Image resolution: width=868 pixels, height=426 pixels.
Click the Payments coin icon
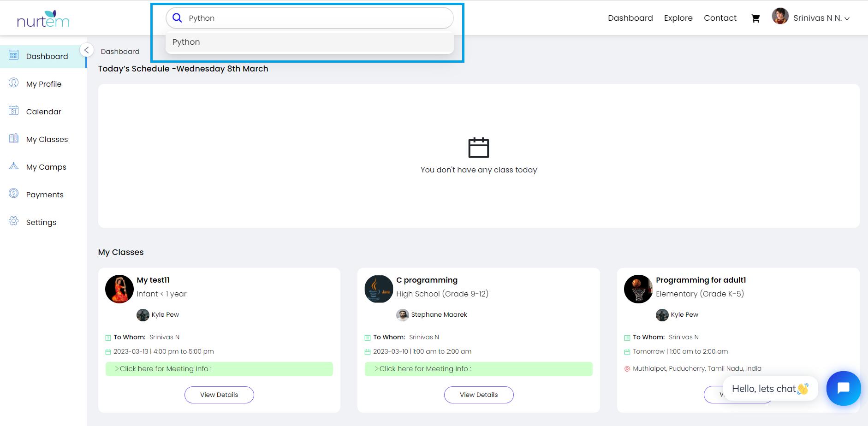[x=14, y=194]
